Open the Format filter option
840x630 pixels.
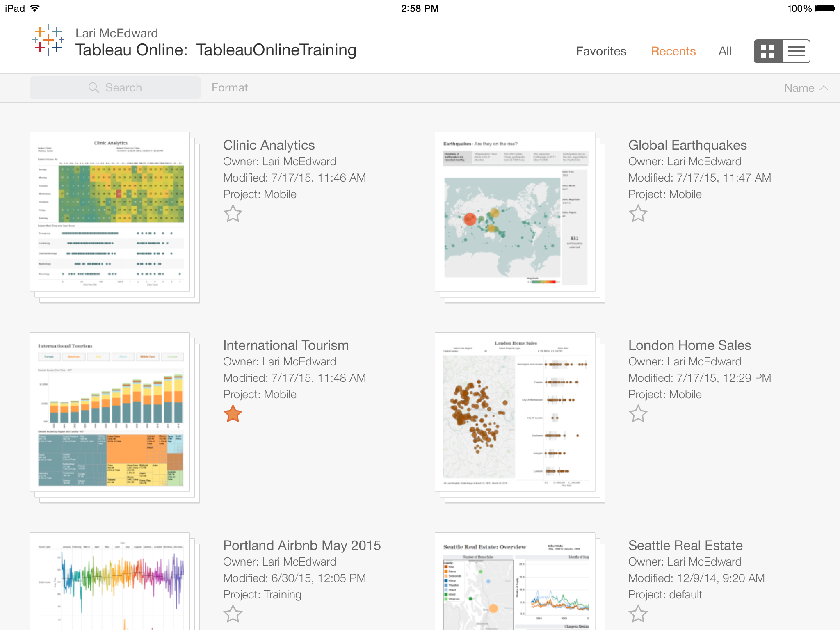coord(230,88)
